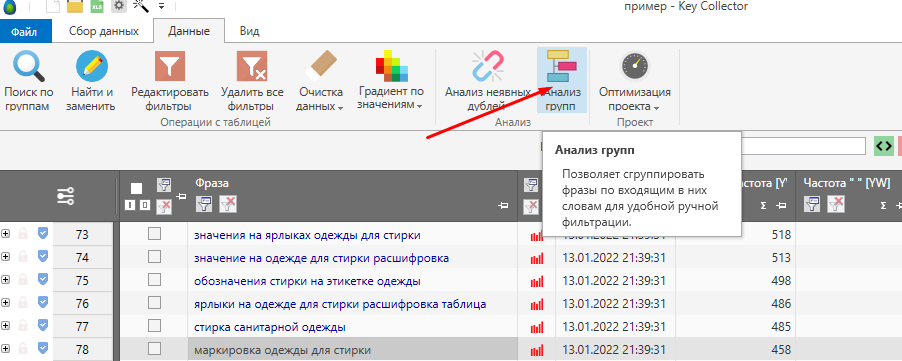Open filter under Частота " " [YW] header
902x361 pixels.
click(812, 203)
